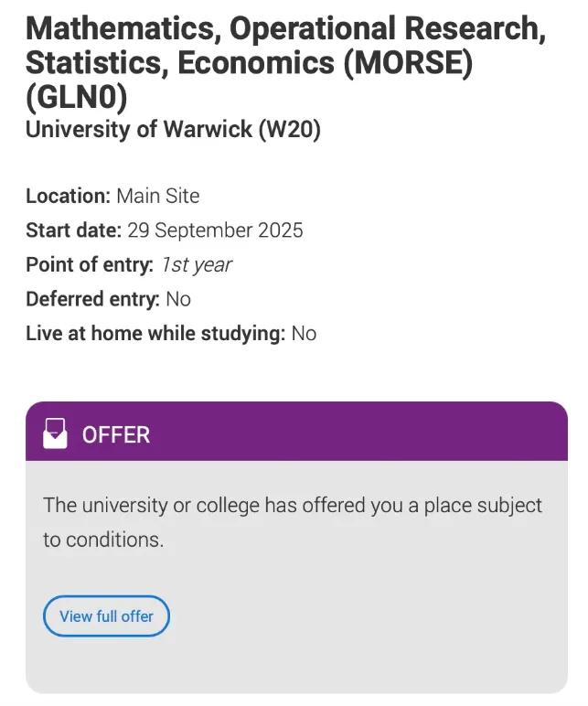Screen dimensions: 588x706
Task: Open the View full offer button
Action: tap(106, 616)
